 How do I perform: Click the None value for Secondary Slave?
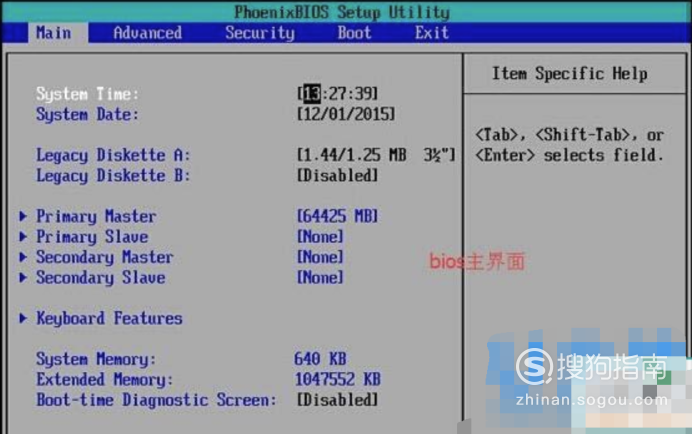tap(320, 277)
